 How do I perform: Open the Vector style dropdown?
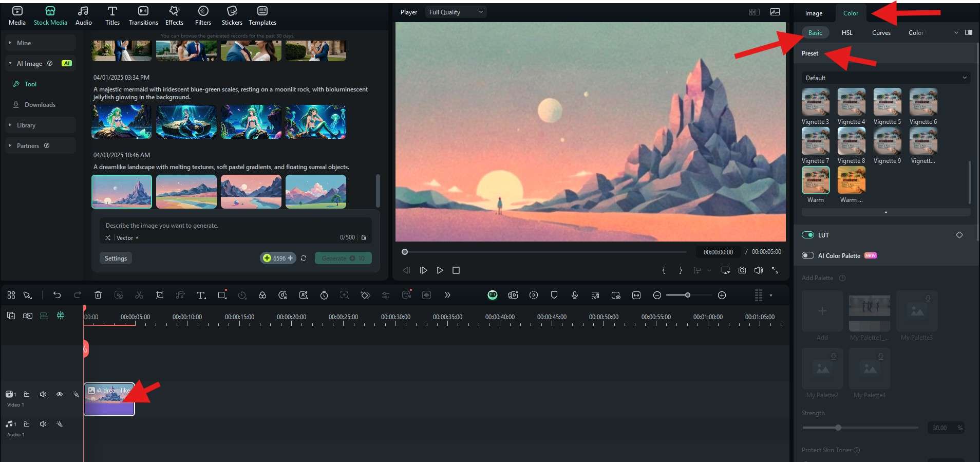(x=127, y=238)
